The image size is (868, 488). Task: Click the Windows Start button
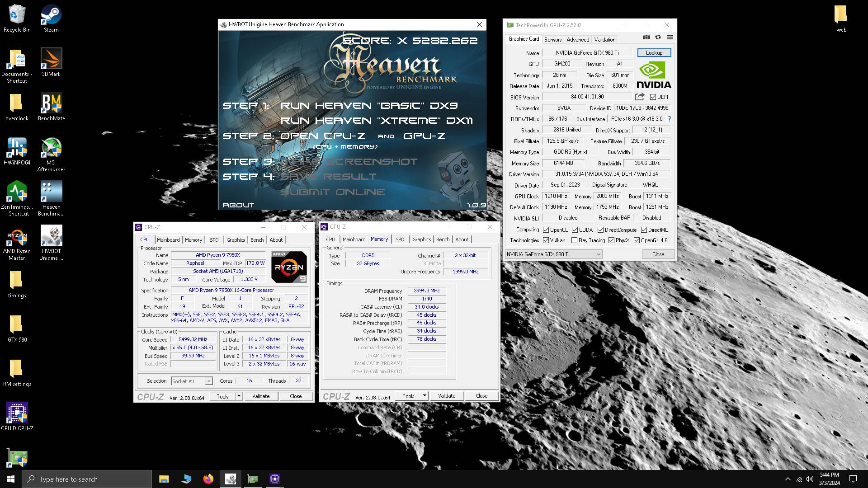click(x=11, y=479)
